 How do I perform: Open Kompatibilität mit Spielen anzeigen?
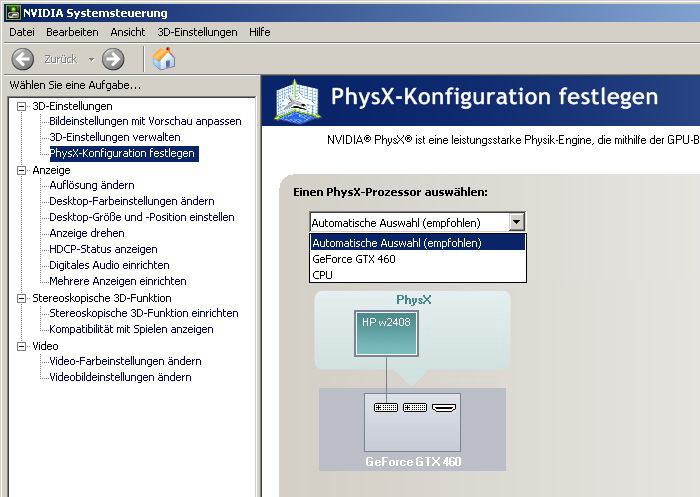point(131,329)
